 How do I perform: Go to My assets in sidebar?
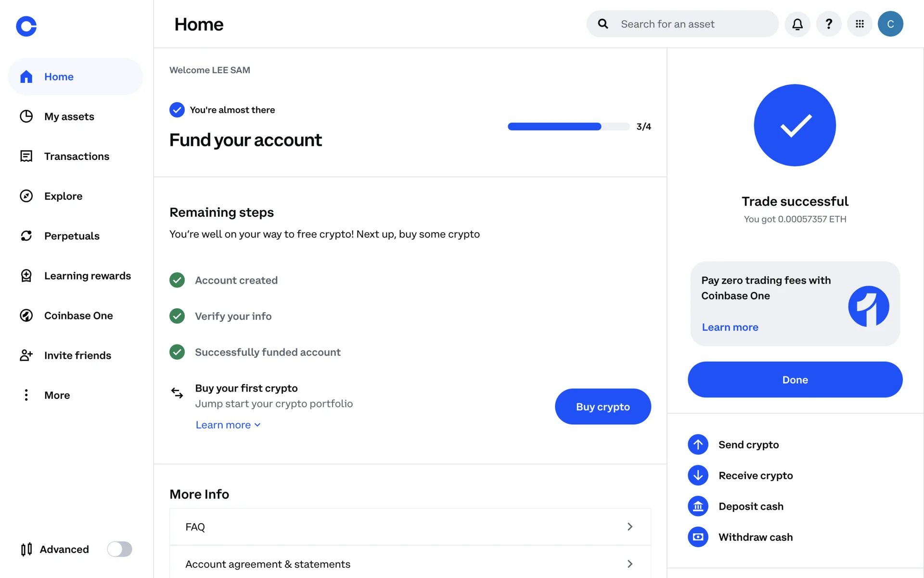coord(69,117)
